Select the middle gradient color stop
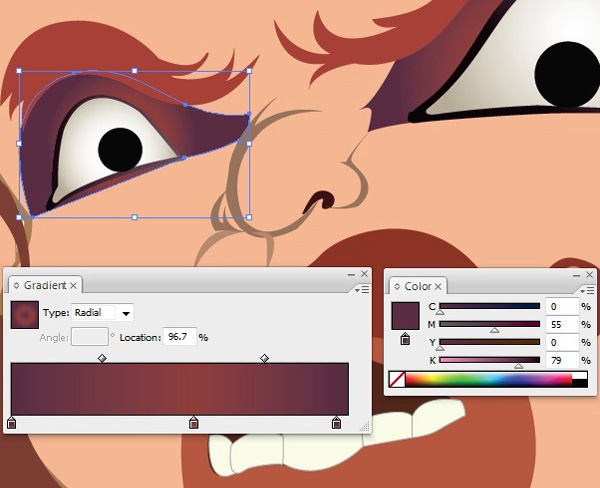The width and height of the screenshot is (600, 488). tap(194, 423)
